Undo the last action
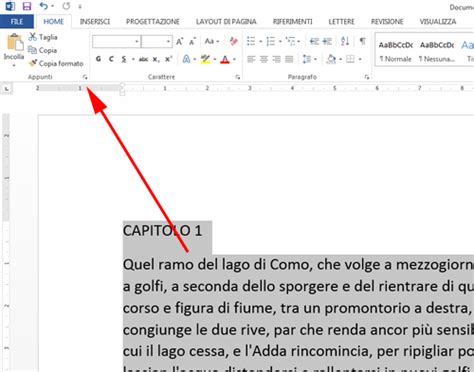This screenshot has width=474, height=372. pyautogui.click(x=43, y=6)
